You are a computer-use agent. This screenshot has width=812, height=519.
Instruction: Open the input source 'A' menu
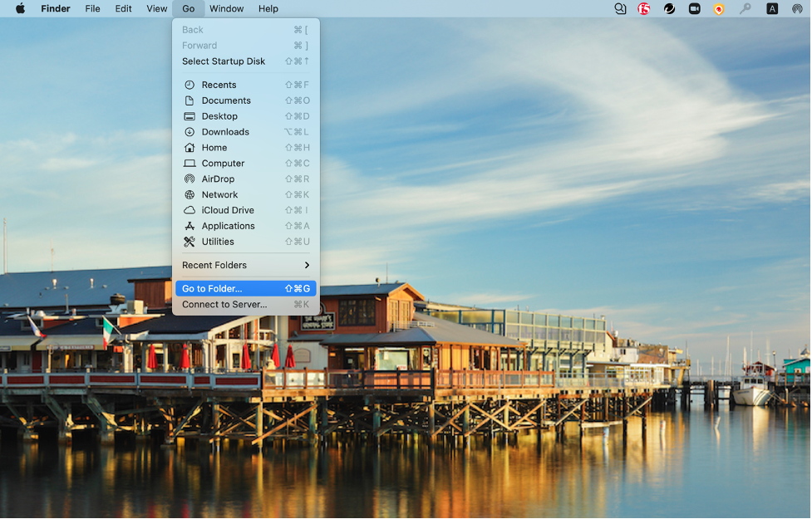pyautogui.click(x=772, y=8)
